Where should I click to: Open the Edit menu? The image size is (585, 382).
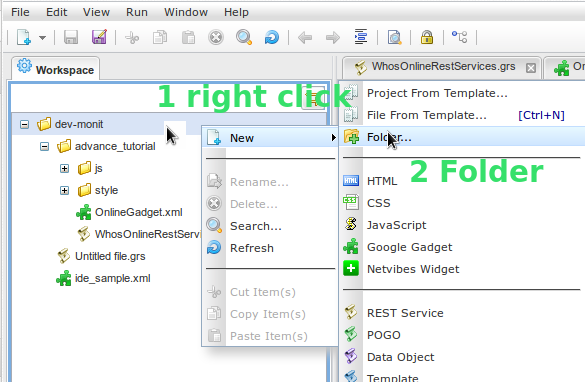[56, 12]
